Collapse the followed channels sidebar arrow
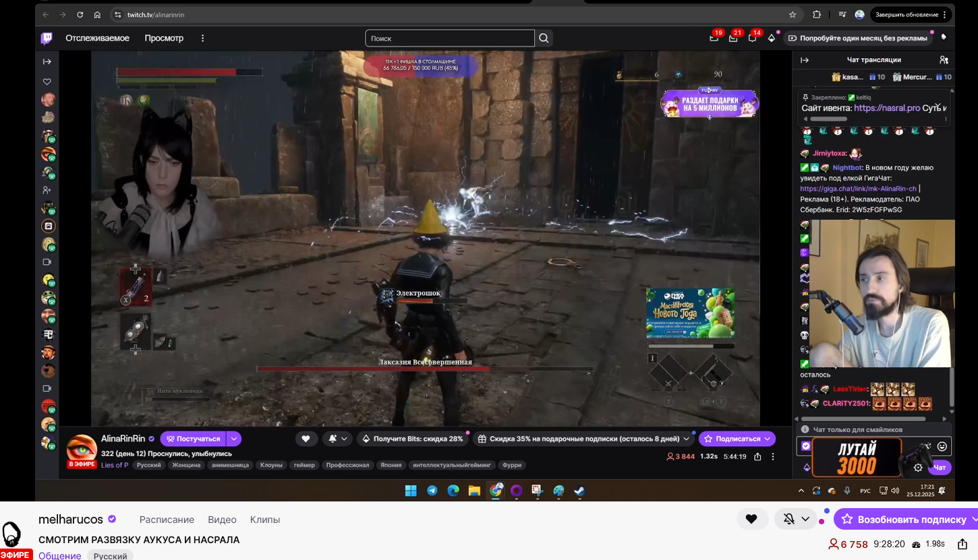978x560 pixels. 47,61
